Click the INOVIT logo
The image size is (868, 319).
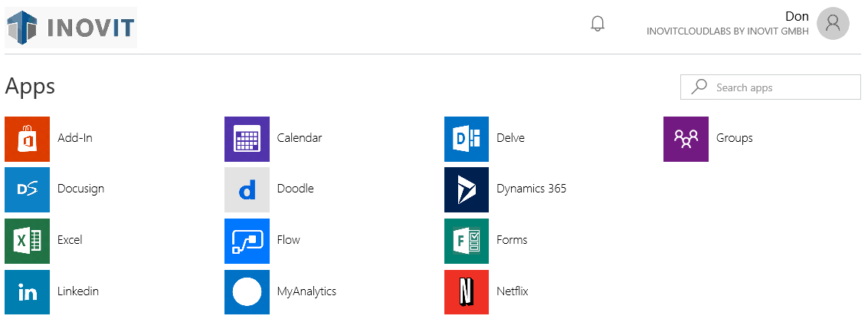coord(70,28)
